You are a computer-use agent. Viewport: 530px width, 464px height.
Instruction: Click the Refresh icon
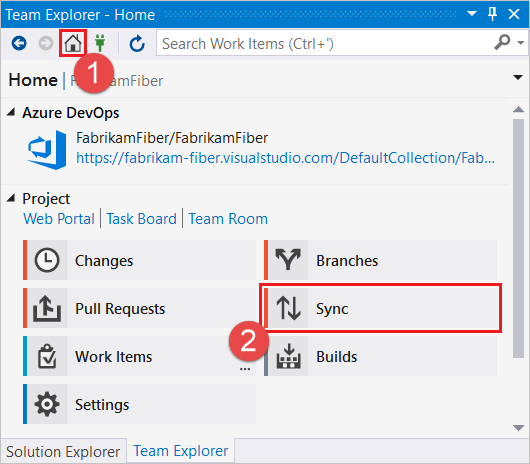coord(137,44)
